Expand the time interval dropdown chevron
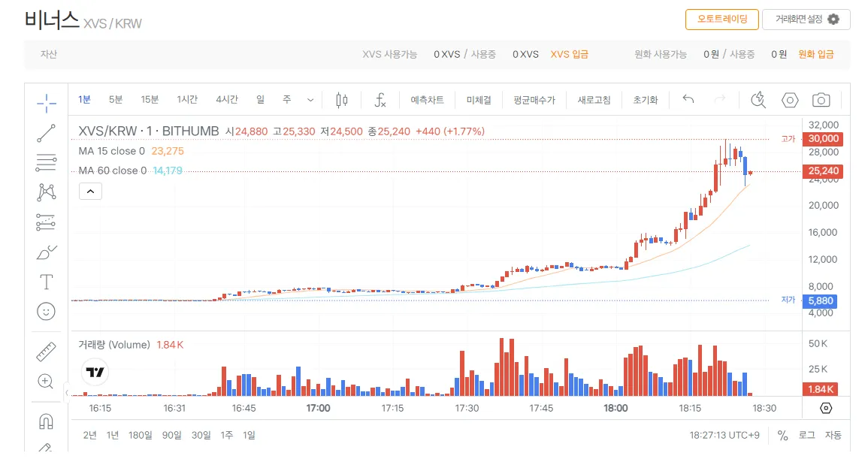 pos(310,100)
